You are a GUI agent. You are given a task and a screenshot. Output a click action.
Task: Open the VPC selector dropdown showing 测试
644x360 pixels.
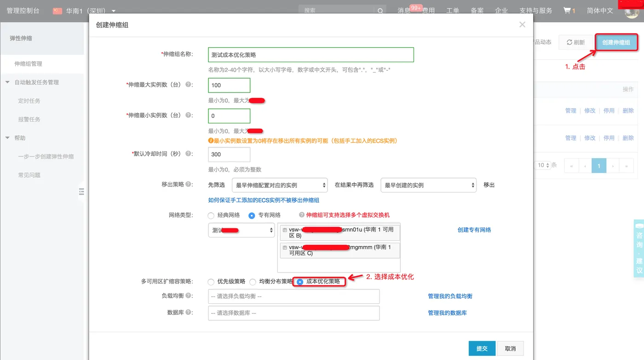click(241, 230)
